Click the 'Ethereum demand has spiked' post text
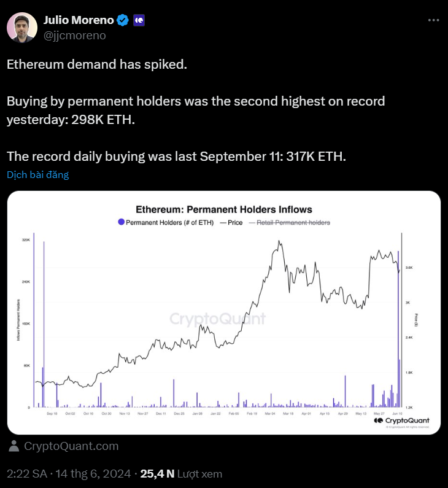The height and width of the screenshot is (488, 448). click(x=96, y=64)
